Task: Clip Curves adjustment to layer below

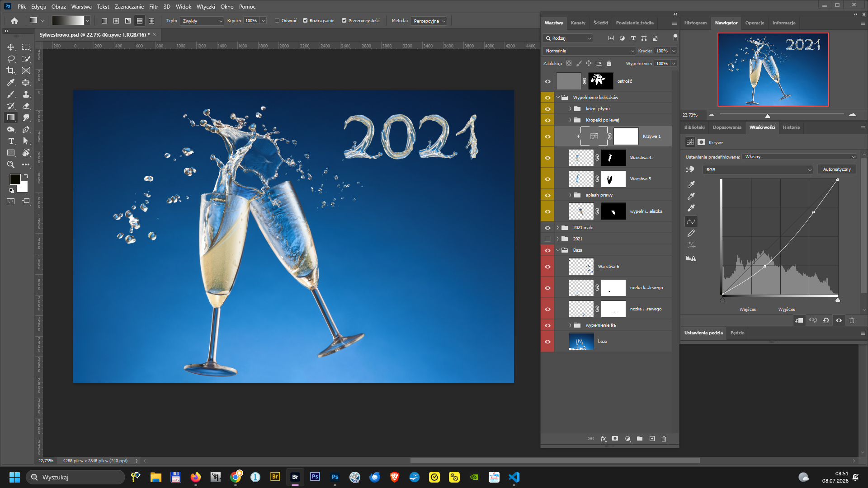Action: 799,320
